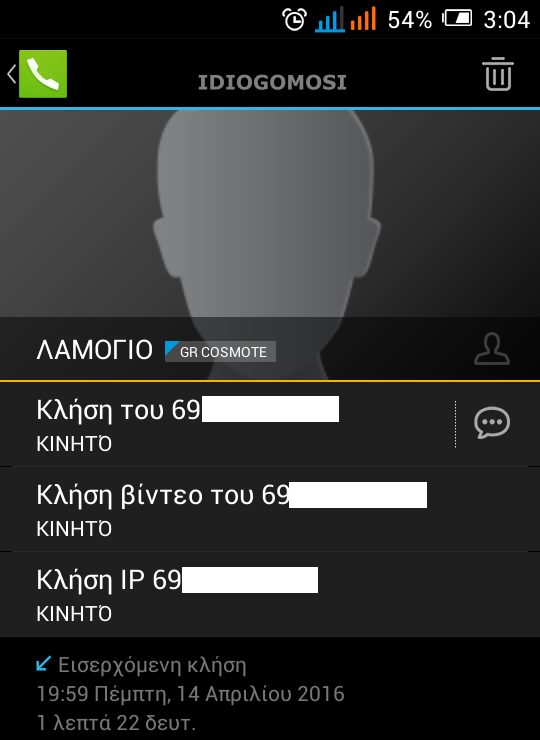Tap the 3:04 clock in status bar
This screenshot has height=740, width=540.
(x=506, y=20)
